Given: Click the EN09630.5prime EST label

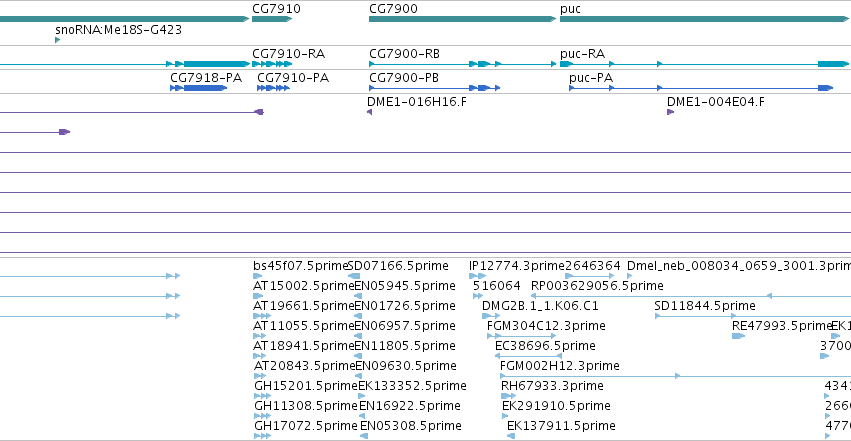Looking at the screenshot, I should 405,366.
